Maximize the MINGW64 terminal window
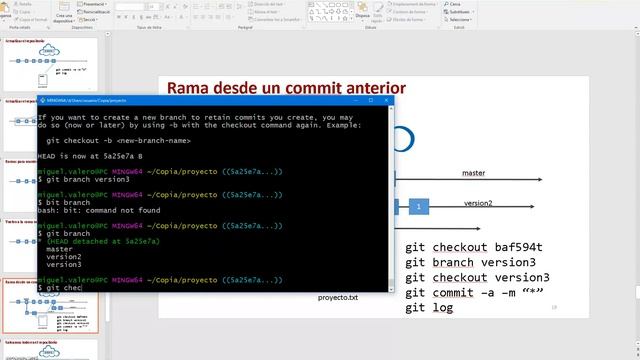 click(371, 100)
